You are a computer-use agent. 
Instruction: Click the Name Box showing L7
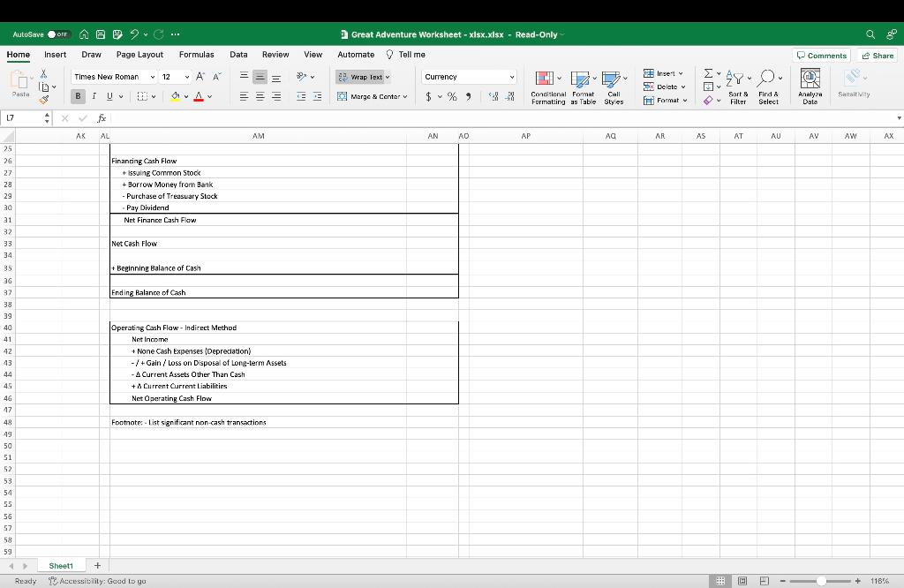pos(22,118)
